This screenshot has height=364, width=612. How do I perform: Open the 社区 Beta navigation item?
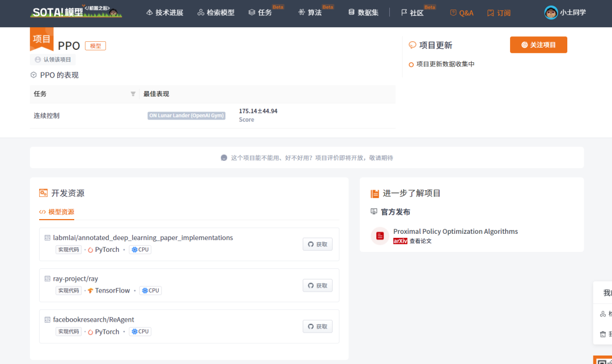[413, 12]
